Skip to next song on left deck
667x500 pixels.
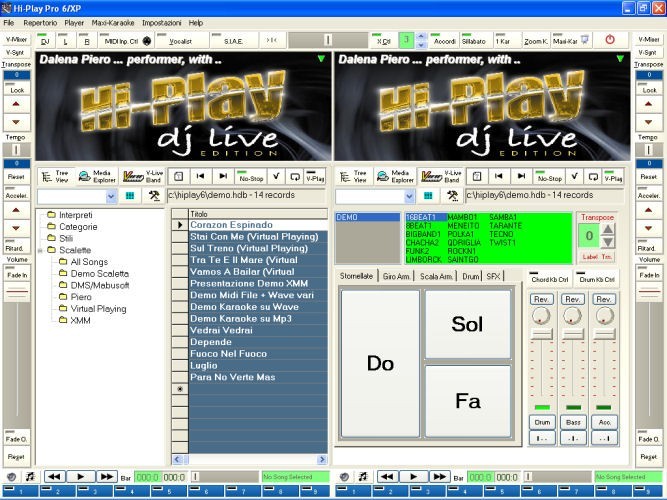pos(223,176)
